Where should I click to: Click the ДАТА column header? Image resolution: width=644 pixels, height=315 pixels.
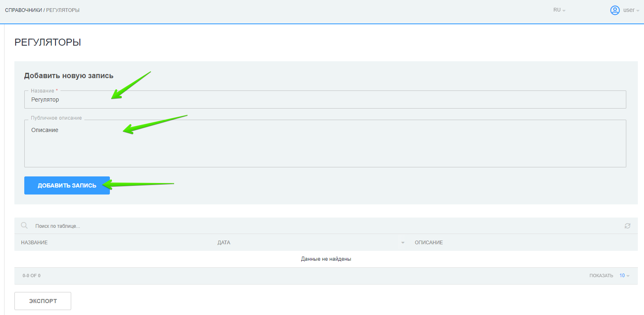(224, 243)
